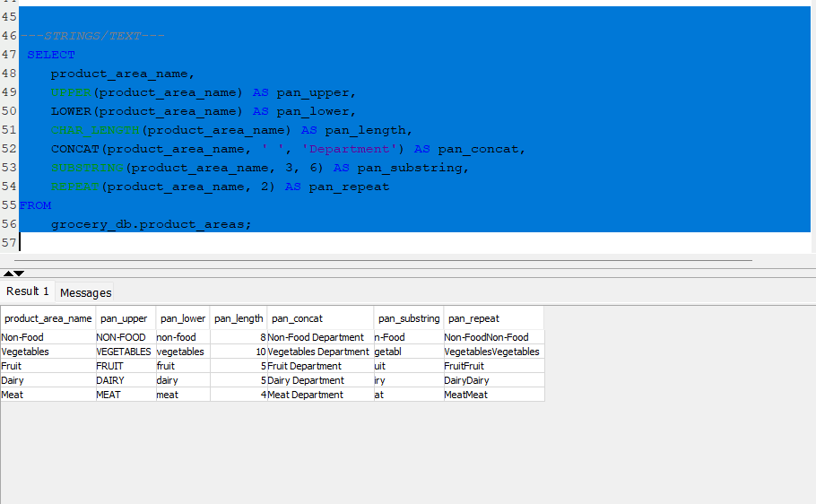Click the down arrow on the pane splitter
Image resolution: width=816 pixels, height=504 pixels.
[19, 274]
